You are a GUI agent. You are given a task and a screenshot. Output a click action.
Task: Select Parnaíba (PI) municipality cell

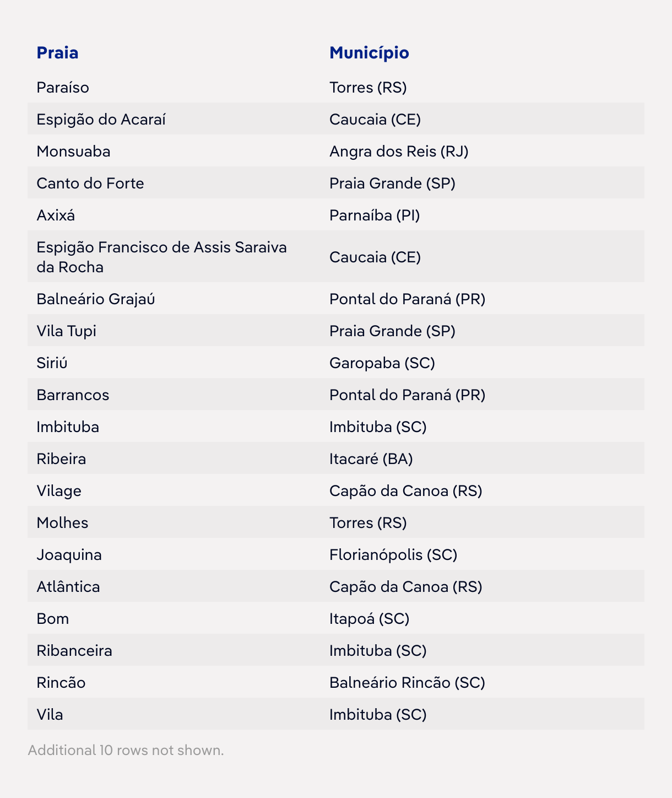click(x=375, y=215)
